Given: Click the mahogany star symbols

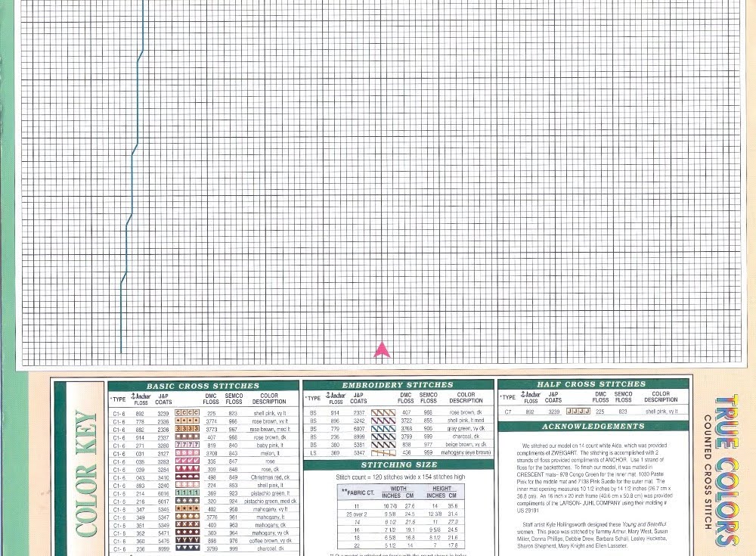Looking at the screenshot, I should pos(187,508).
